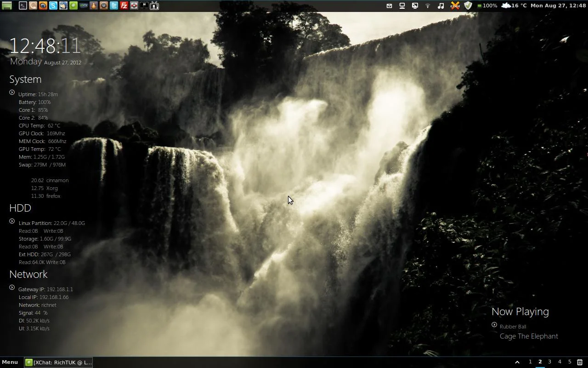Viewport: 588px width, 368px height.
Task: Open the blue Twitter client launcher
Action: [x=114, y=6]
